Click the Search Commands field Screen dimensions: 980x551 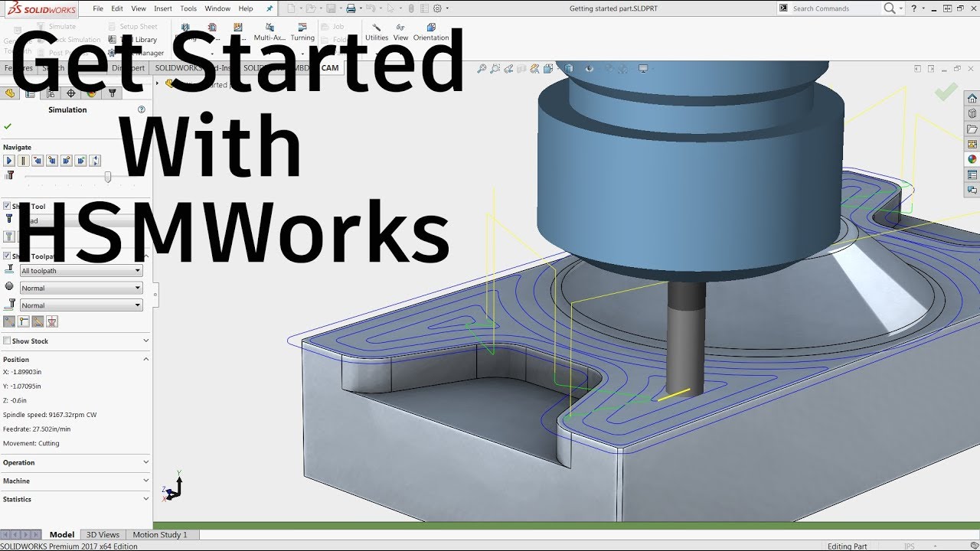click(836, 8)
